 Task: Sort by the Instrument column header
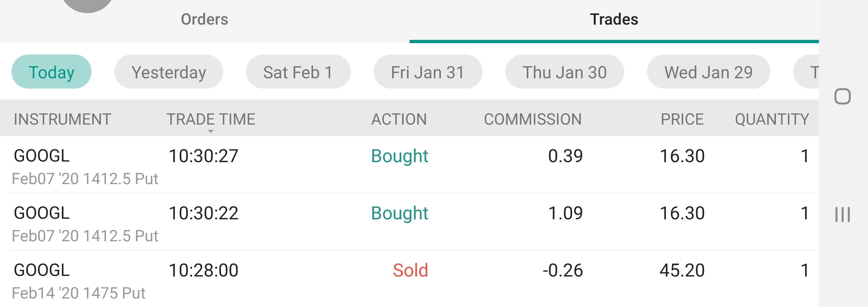pyautogui.click(x=62, y=119)
